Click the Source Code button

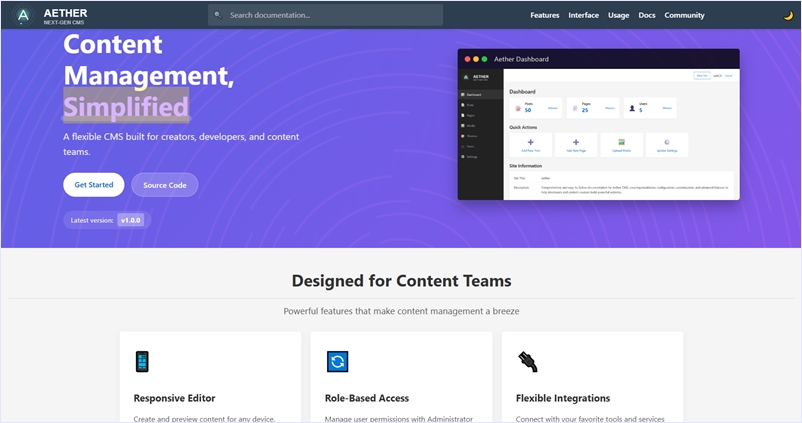point(165,185)
